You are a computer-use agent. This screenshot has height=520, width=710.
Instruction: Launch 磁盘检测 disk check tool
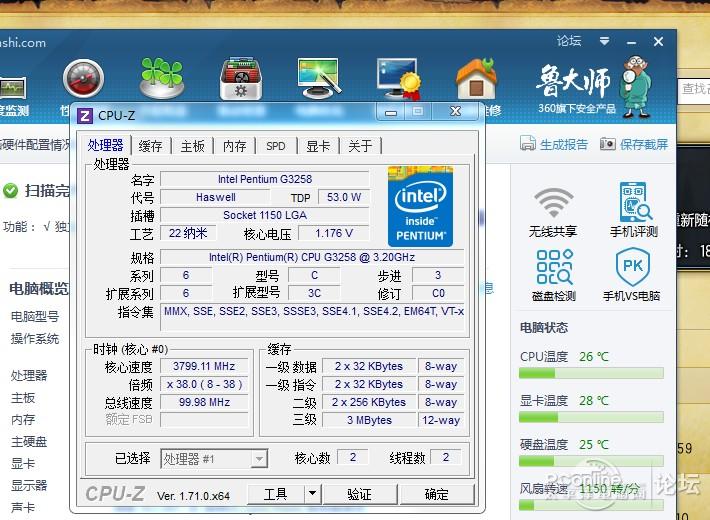pos(554,275)
